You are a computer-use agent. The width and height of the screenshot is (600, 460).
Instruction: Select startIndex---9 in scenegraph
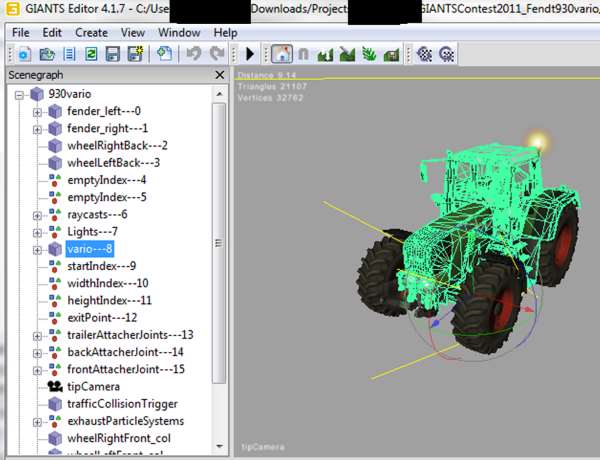(x=101, y=266)
